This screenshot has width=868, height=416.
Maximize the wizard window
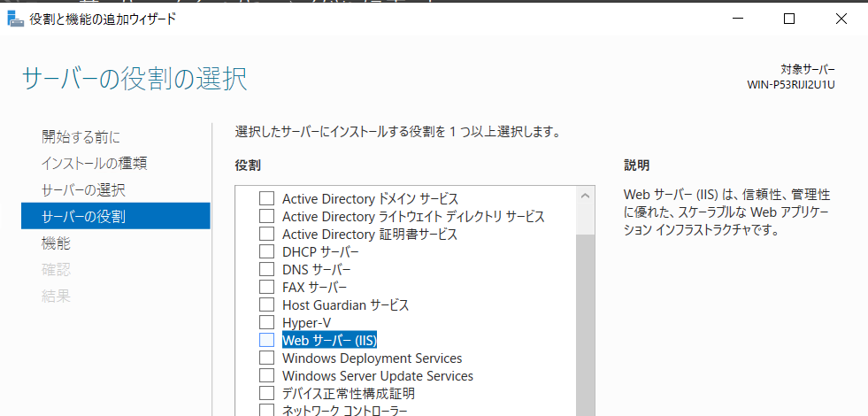tap(789, 19)
